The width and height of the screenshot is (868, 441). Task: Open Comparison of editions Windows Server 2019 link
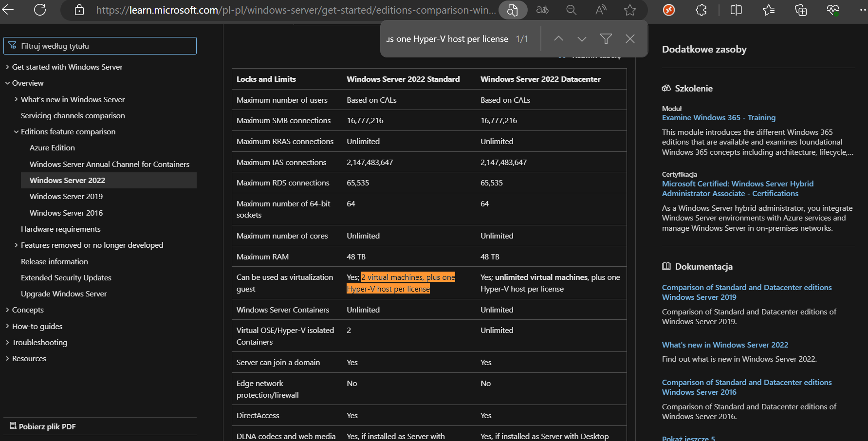[x=747, y=293]
